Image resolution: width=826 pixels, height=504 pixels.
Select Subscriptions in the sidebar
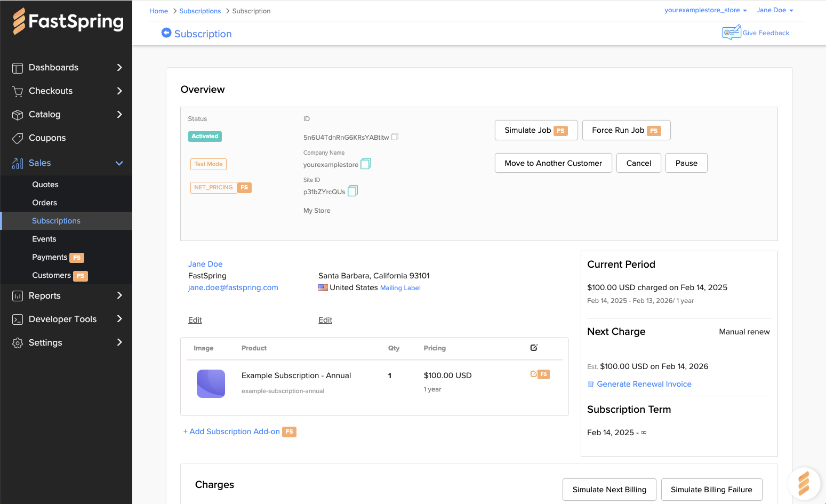coord(56,221)
